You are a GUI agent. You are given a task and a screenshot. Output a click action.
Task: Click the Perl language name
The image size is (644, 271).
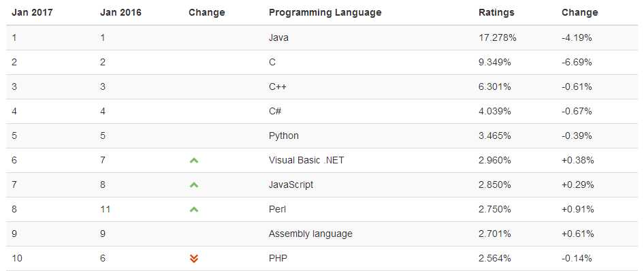pos(277,210)
